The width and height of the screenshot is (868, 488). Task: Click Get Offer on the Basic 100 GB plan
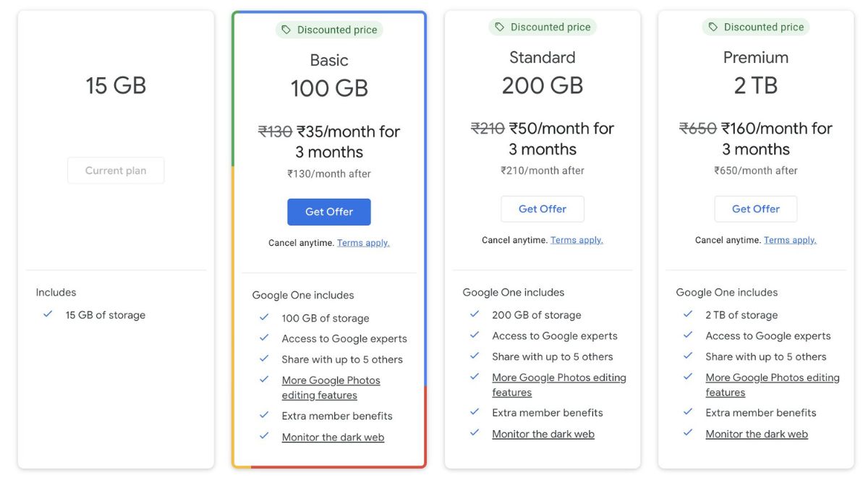[x=329, y=212]
